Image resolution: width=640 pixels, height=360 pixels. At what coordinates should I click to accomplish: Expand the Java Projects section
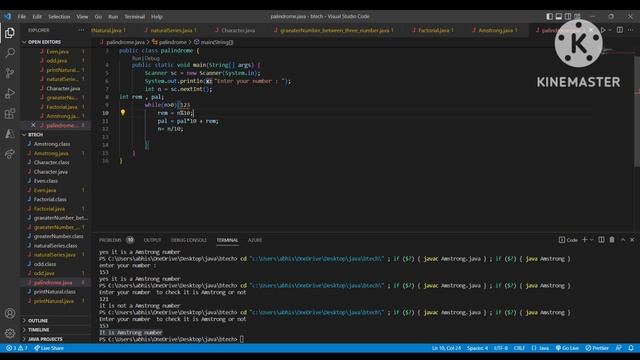tap(45, 339)
